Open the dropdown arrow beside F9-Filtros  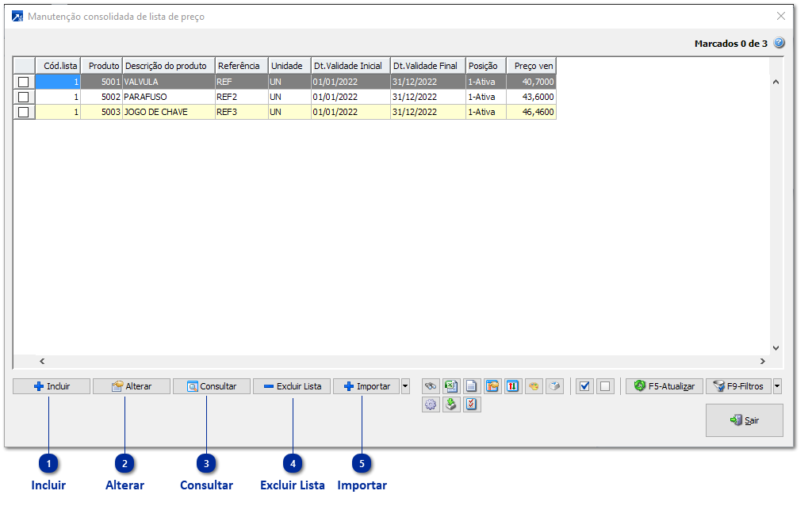[777, 386]
